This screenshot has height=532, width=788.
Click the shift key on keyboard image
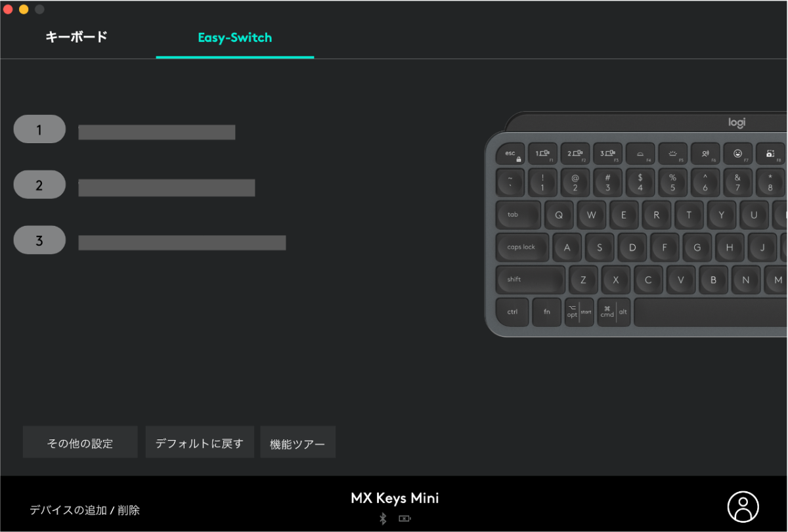tap(531, 280)
